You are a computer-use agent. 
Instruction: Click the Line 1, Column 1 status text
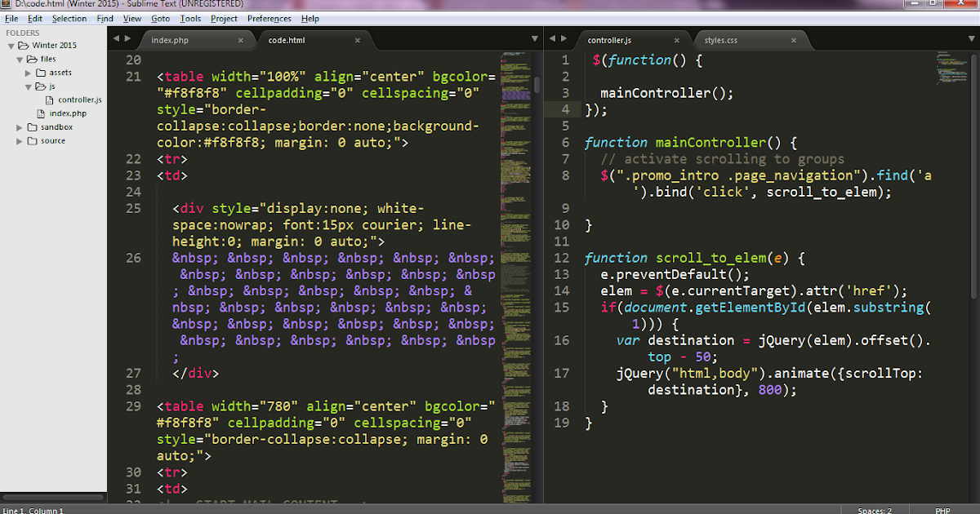(x=33, y=511)
